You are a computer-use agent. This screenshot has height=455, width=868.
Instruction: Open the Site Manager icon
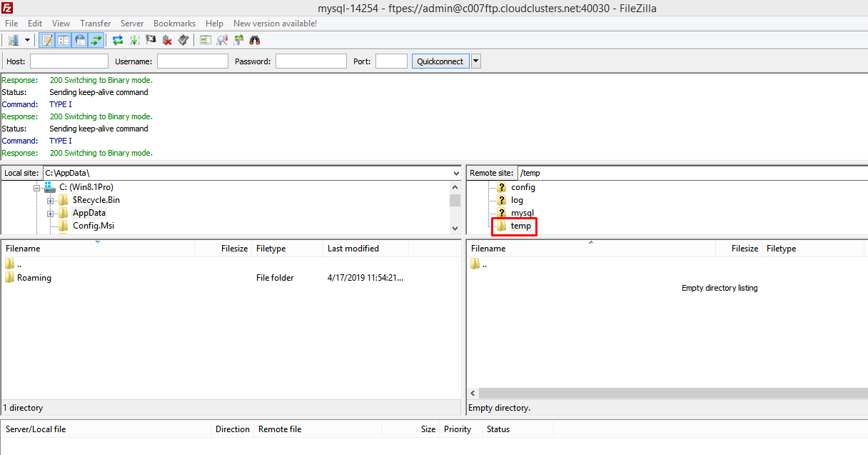click(13, 40)
